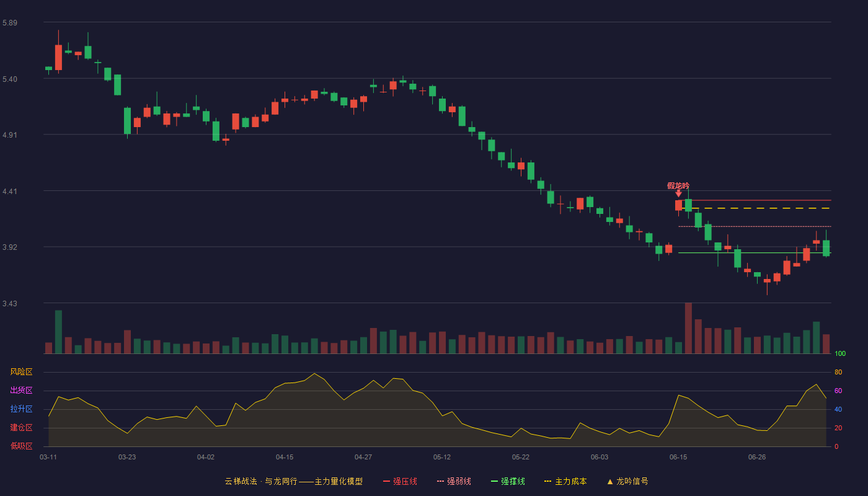Viewport: 868px width, 496px height.
Task: Click the 3.92 price axis label
Action: pyautogui.click(x=10, y=247)
